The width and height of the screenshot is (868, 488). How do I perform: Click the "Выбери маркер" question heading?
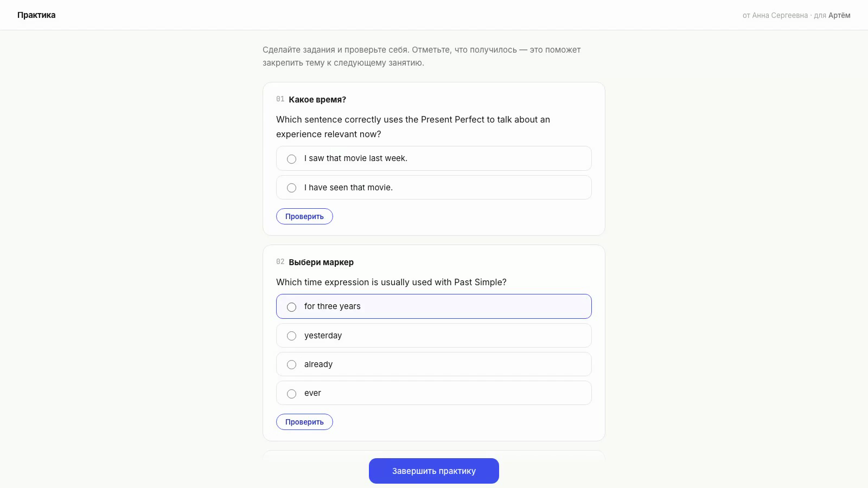(321, 262)
